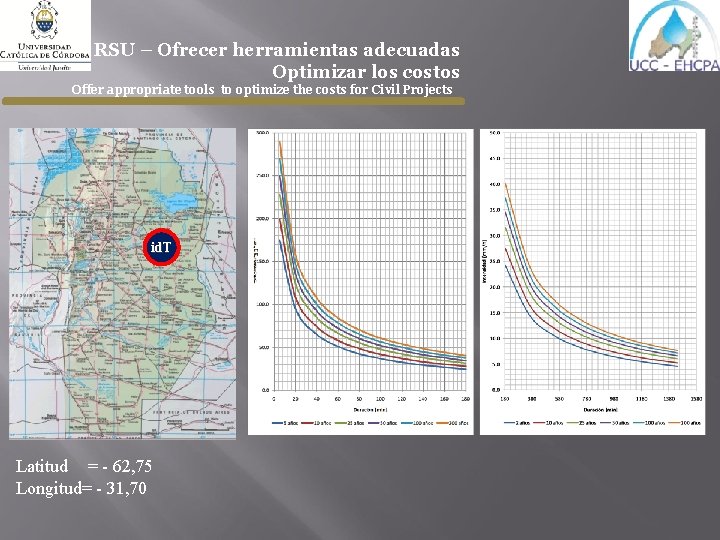Image resolution: width=720 pixels, height=540 pixels.
Task: Click the blue first legend entry in the right chart
Action: click(x=517, y=423)
